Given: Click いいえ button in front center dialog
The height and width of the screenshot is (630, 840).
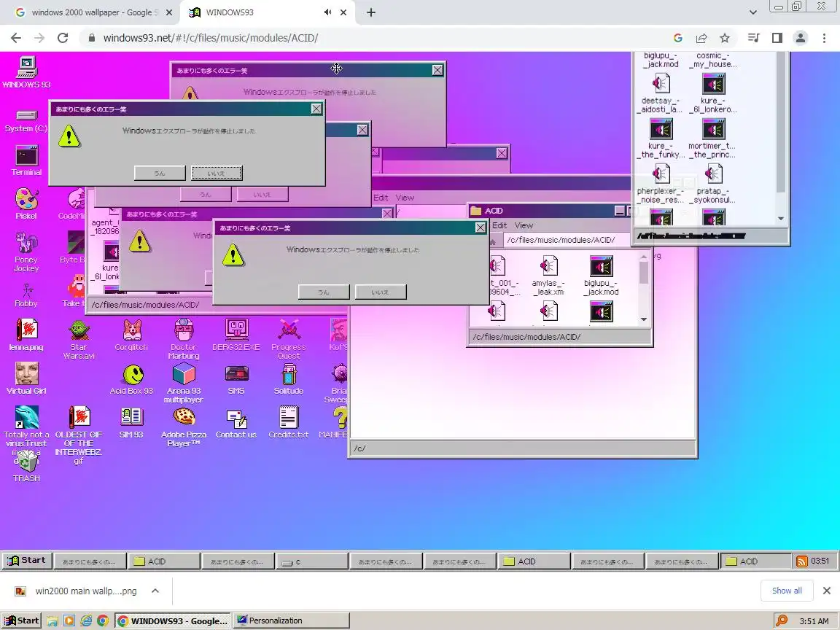Looking at the screenshot, I should [x=381, y=292].
